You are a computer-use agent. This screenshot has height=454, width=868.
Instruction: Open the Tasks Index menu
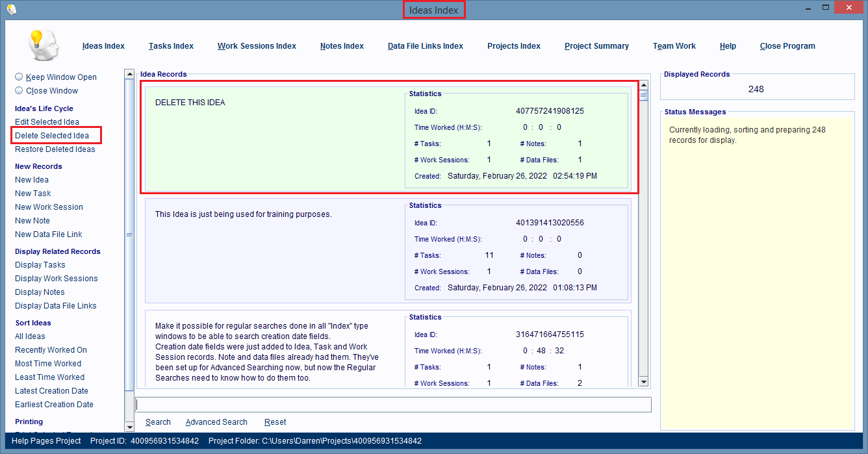tap(171, 46)
